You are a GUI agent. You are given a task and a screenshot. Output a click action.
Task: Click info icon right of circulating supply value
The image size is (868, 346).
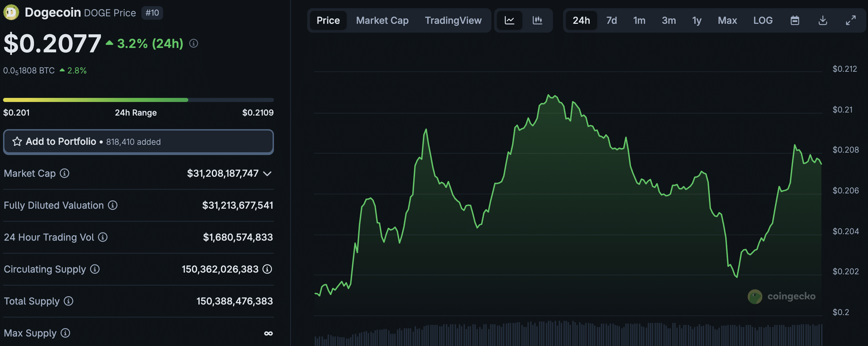tap(267, 269)
